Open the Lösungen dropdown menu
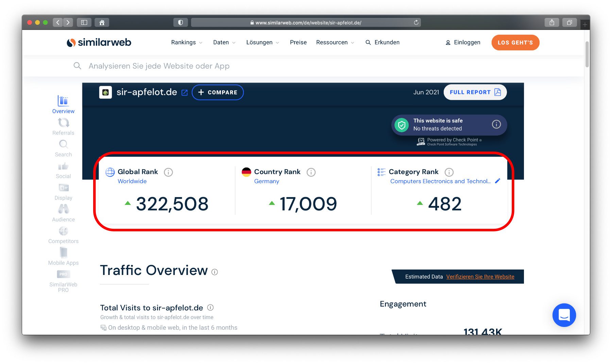 (262, 42)
